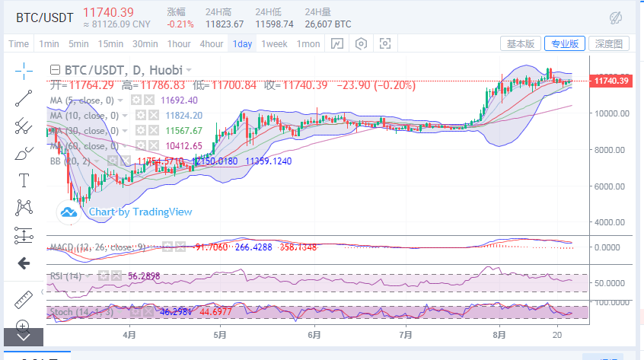
Task: Select the prediction and measurement tool
Action: (x=24, y=235)
